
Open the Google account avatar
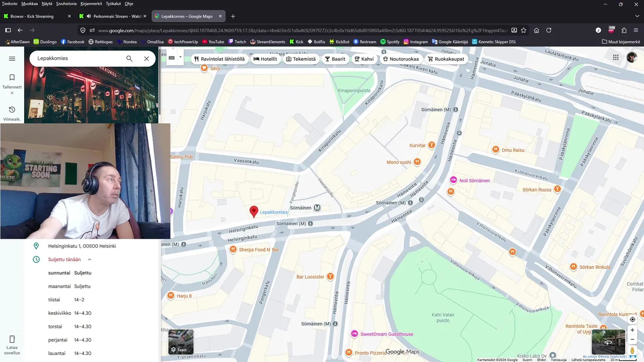click(632, 57)
